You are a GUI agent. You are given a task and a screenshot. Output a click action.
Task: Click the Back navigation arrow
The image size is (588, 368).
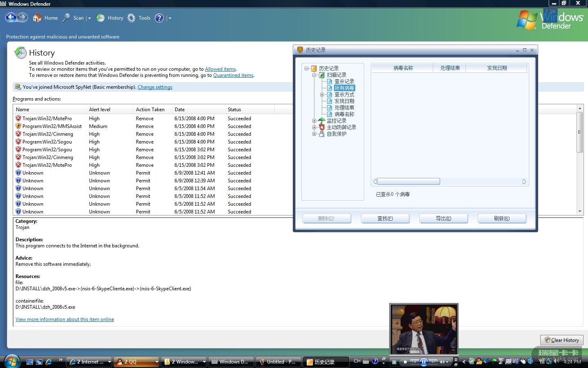[11, 18]
